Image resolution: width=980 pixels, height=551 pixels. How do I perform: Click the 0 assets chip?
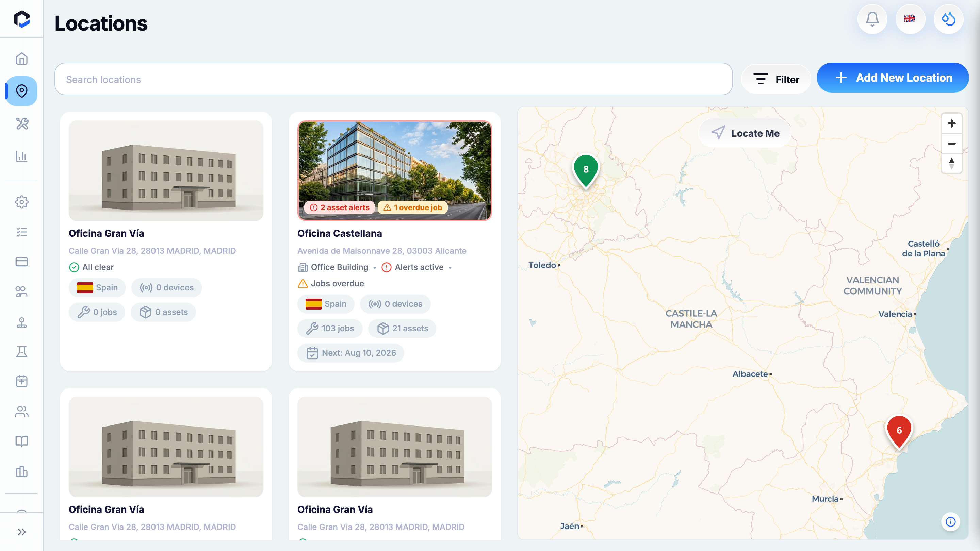coord(163,312)
